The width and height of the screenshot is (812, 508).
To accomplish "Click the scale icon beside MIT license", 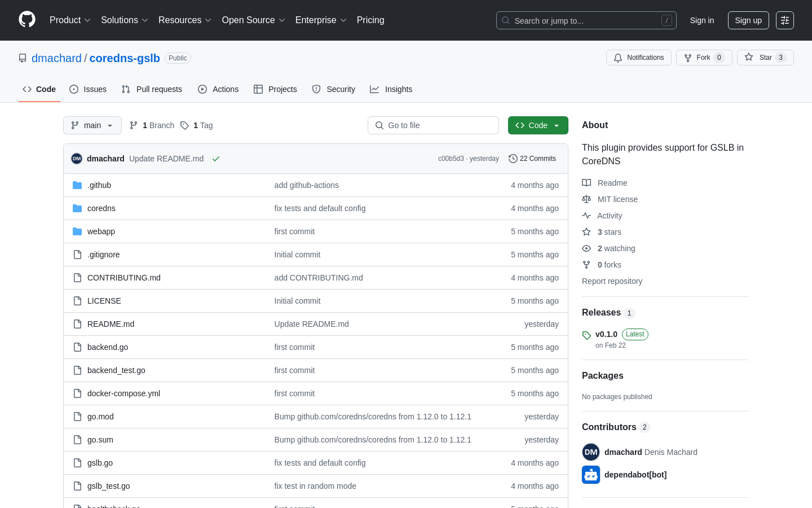I will tap(586, 199).
